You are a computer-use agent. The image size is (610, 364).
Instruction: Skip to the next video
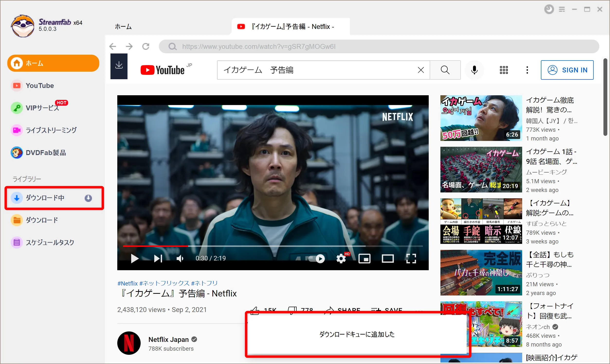coord(158,259)
